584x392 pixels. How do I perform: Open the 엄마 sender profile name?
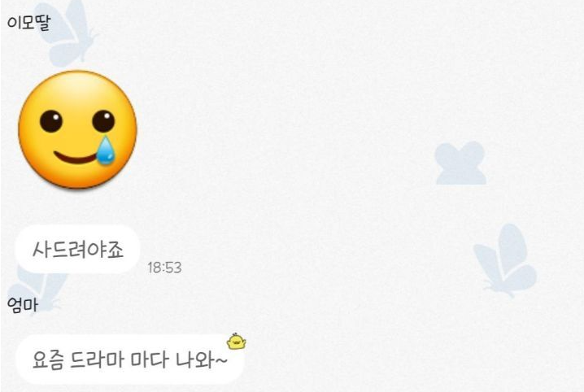click(23, 305)
